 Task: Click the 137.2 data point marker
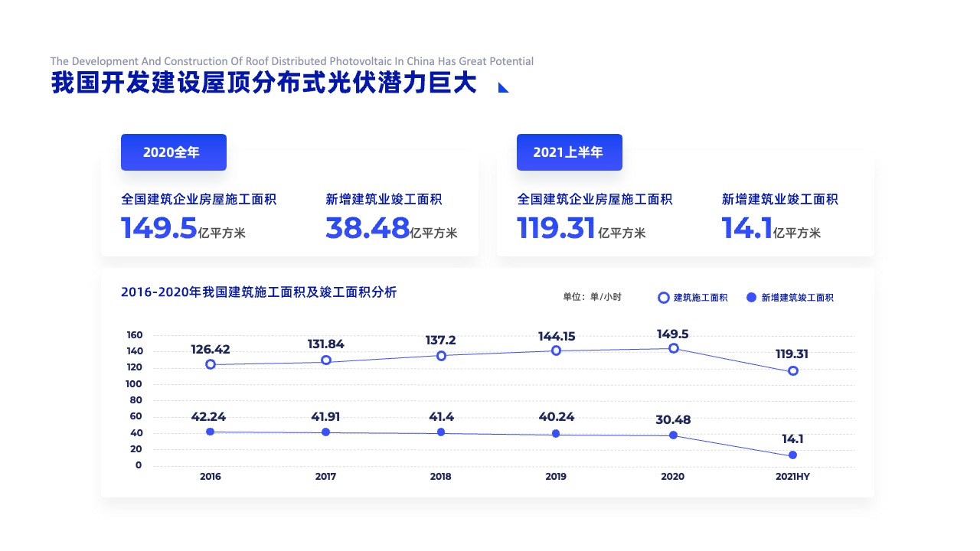point(441,356)
